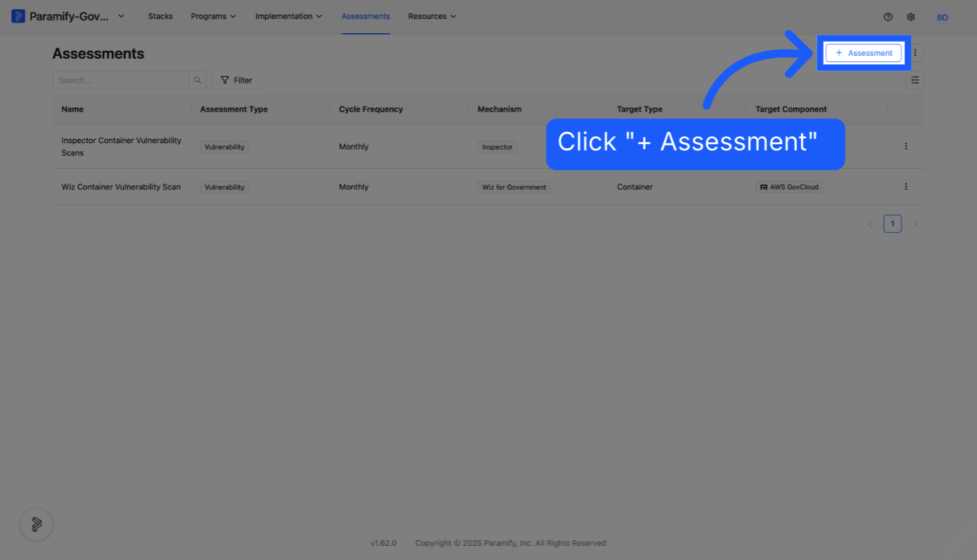Select page 1 in pagination
This screenshot has height=560, width=977.
893,225
